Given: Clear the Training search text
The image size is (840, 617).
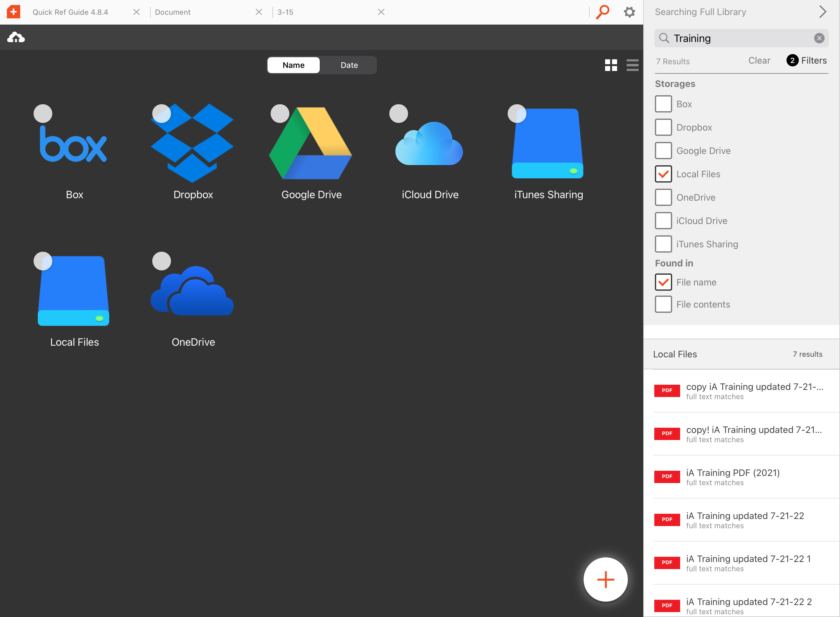Looking at the screenshot, I should [819, 38].
